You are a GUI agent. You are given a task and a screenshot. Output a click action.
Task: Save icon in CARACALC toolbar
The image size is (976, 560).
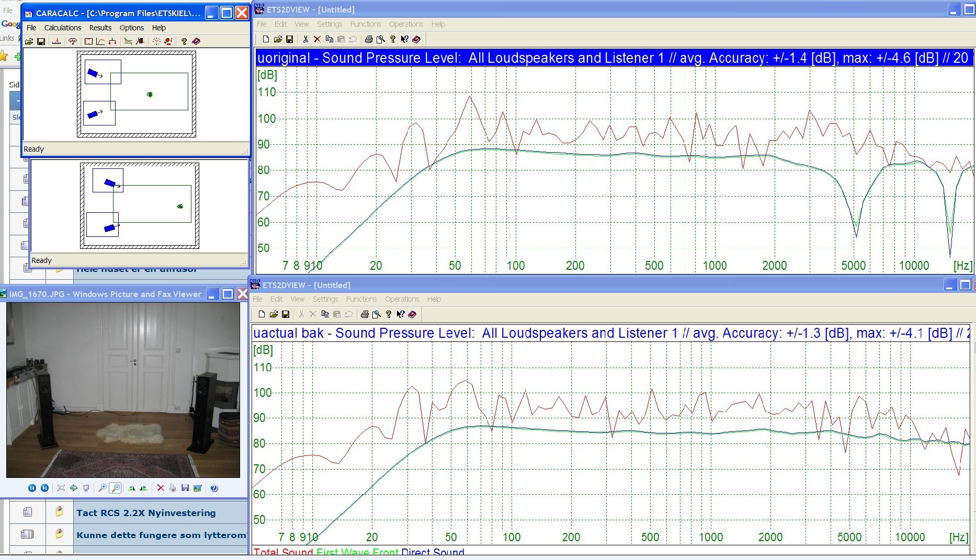pyautogui.click(x=41, y=41)
